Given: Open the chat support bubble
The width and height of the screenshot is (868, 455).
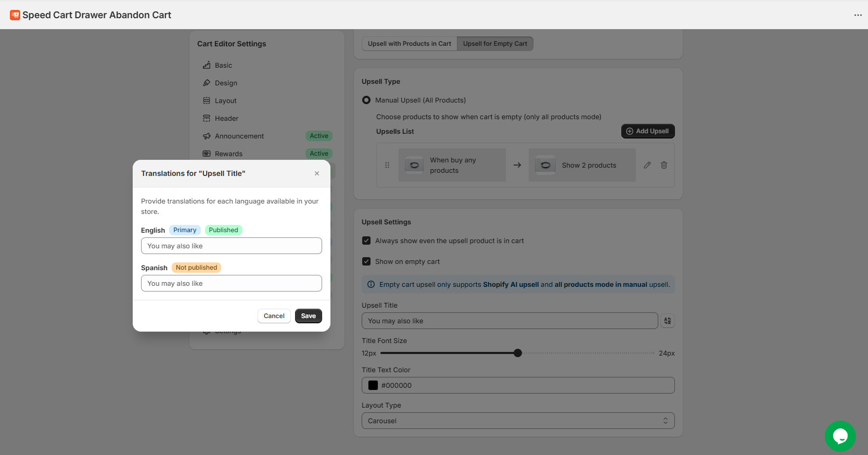Looking at the screenshot, I should click(840, 436).
